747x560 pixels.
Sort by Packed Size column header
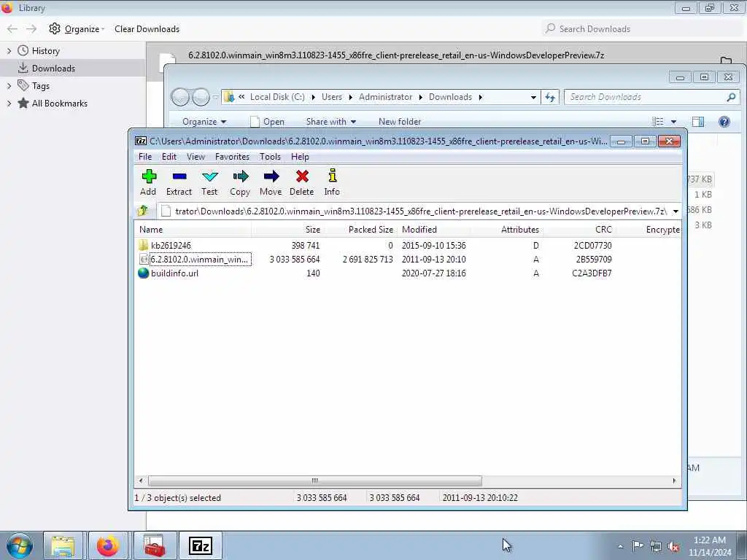coord(360,230)
